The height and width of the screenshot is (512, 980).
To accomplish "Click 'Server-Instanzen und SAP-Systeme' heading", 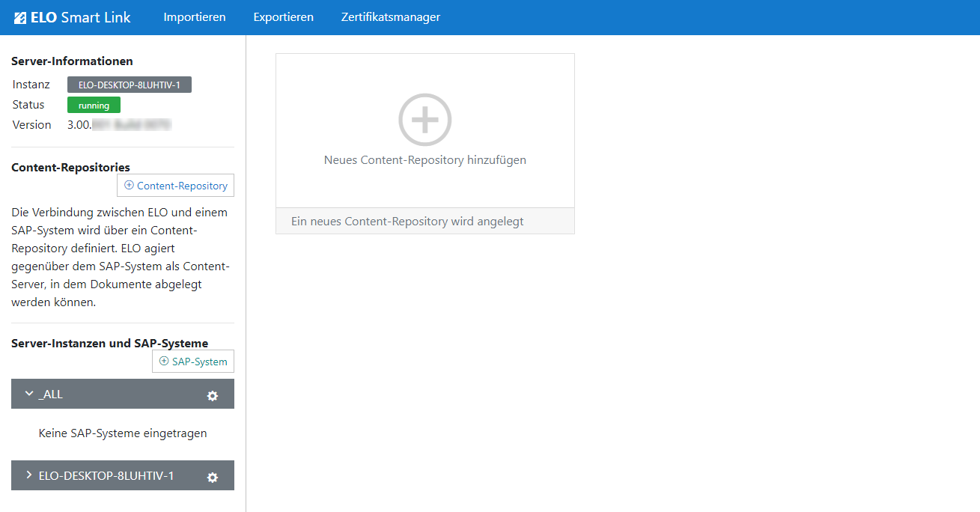I will pyautogui.click(x=109, y=344).
